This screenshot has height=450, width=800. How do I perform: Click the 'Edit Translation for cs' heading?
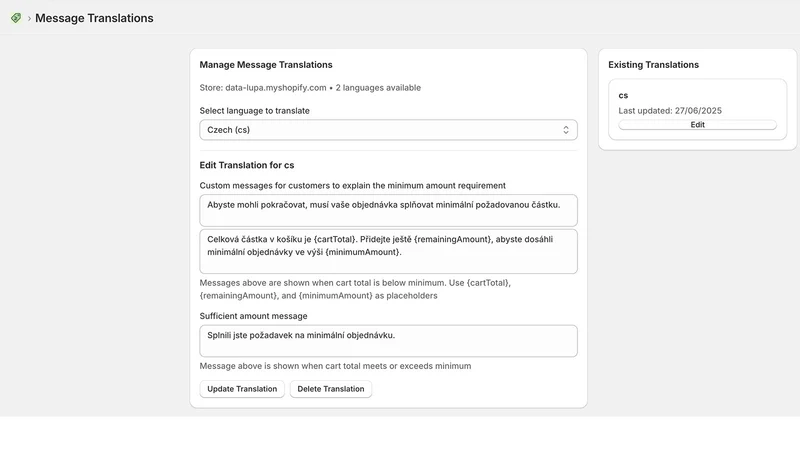(247, 165)
